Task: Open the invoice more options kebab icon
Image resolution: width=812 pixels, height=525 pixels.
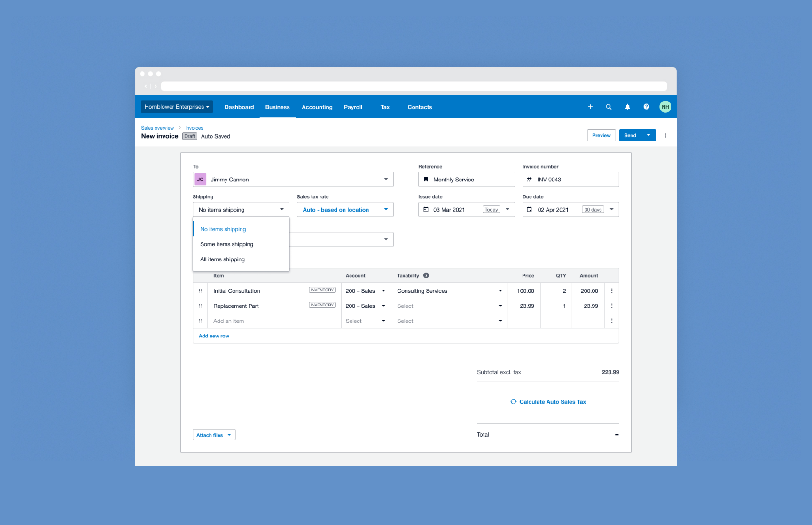Action: [665, 135]
